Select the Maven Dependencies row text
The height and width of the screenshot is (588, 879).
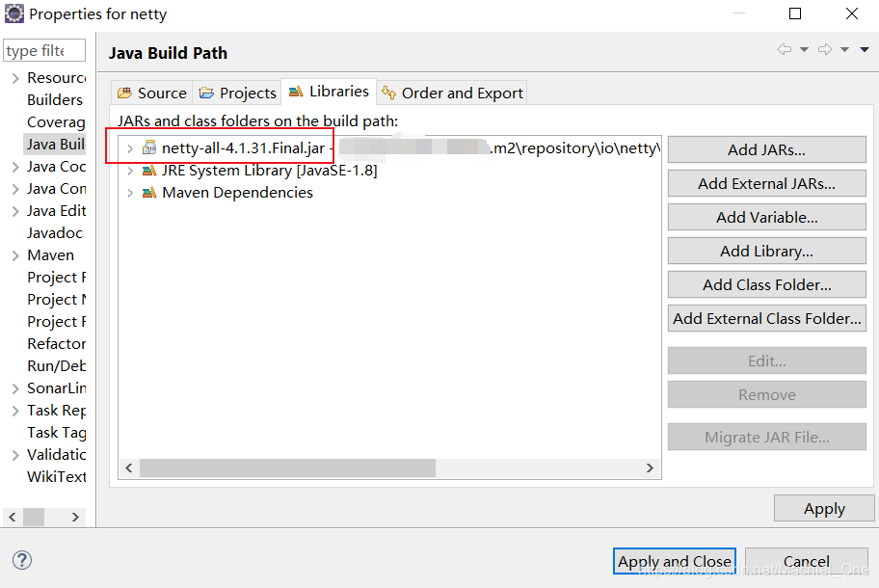pyautogui.click(x=238, y=193)
